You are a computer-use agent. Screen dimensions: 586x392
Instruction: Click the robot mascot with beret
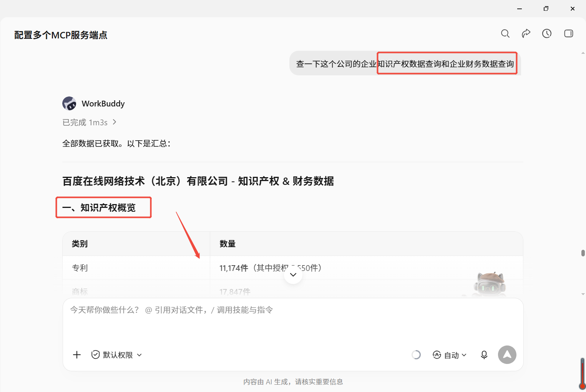tap(490, 284)
